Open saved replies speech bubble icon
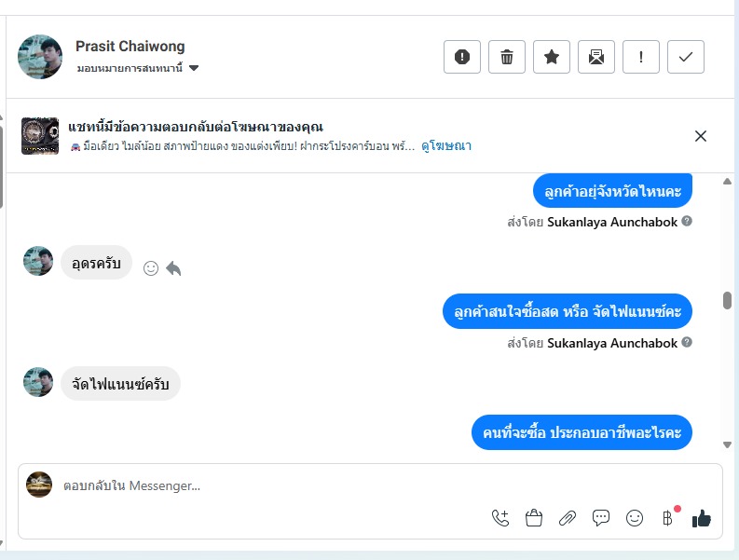Image resolution: width=739 pixels, height=560 pixels. coord(601,519)
